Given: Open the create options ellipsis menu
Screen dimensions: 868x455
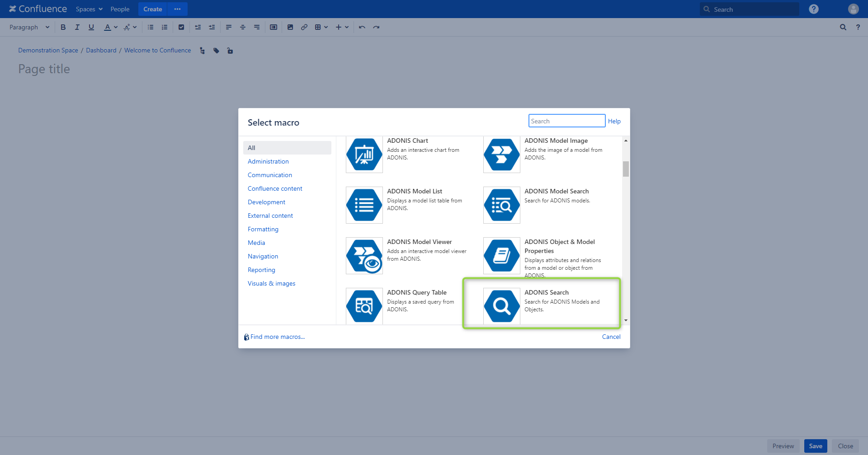Looking at the screenshot, I should click(177, 9).
